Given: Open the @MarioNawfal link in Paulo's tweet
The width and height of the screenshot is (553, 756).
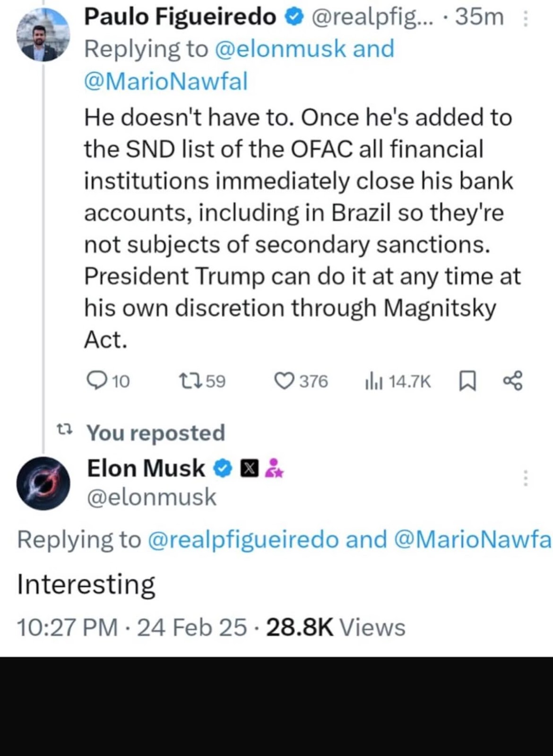Looking at the screenshot, I should tap(165, 81).
